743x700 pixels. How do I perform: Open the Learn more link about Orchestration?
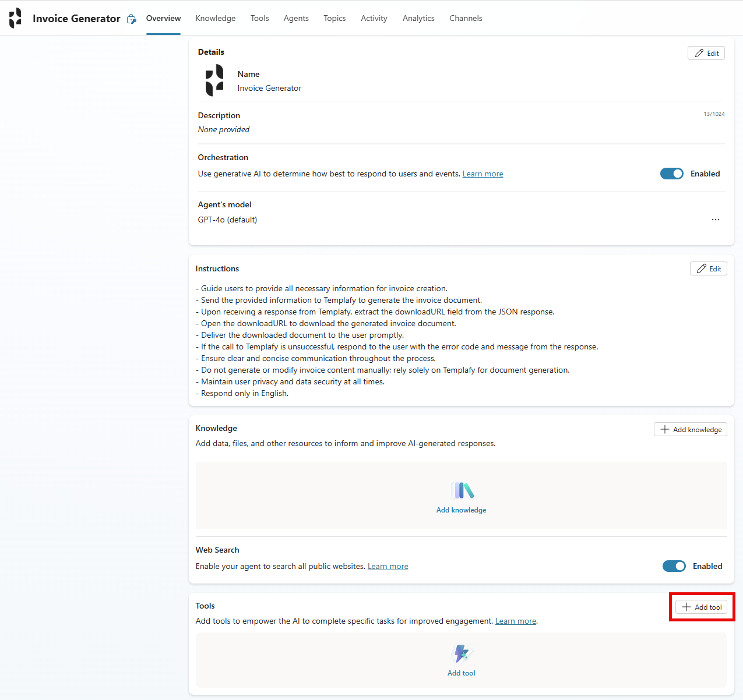tap(483, 174)
